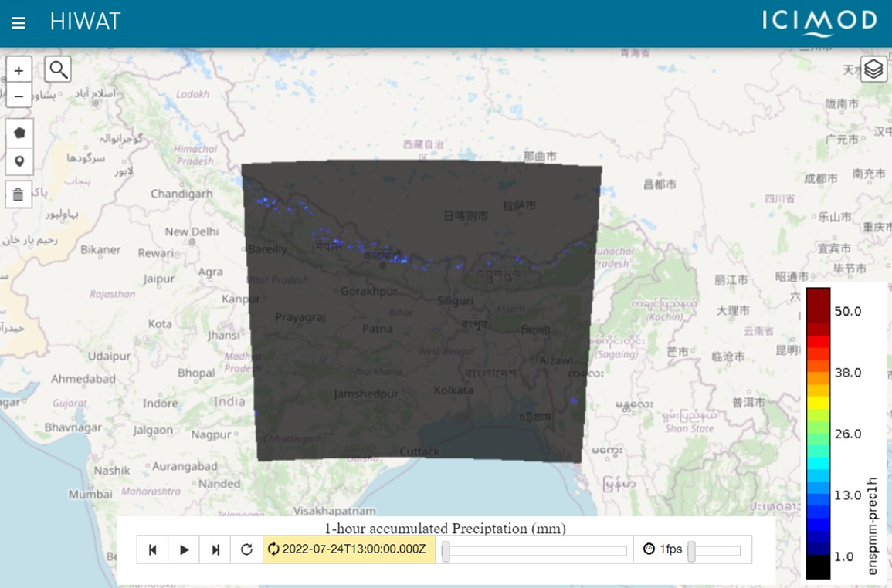Open the map search tool
This screenshot has height=588, width=892.
tap(58, 69)
